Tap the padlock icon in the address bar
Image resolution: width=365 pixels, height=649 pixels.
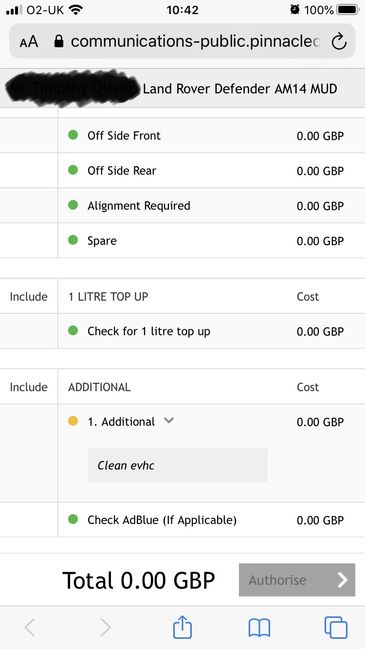[x=59, y=41]
